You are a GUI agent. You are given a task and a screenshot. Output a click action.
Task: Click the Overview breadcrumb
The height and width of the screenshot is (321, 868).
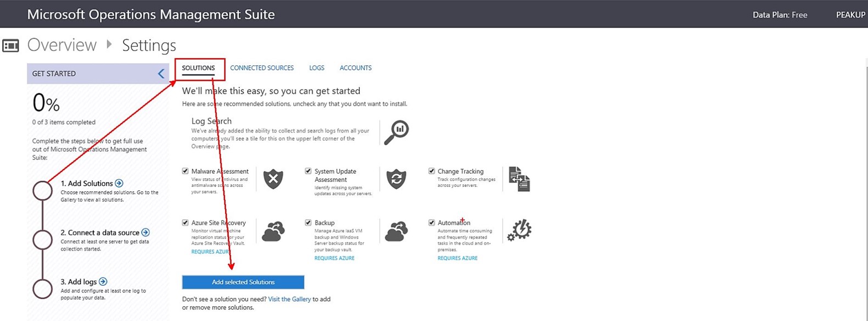point(61,45)
